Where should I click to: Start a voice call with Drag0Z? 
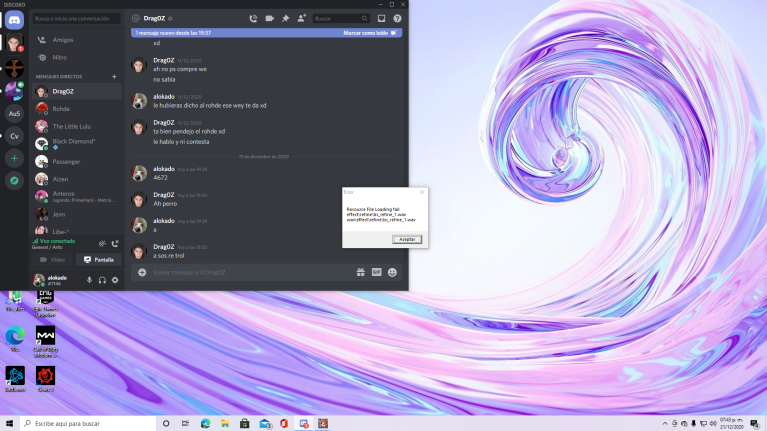tap(253, 19)
